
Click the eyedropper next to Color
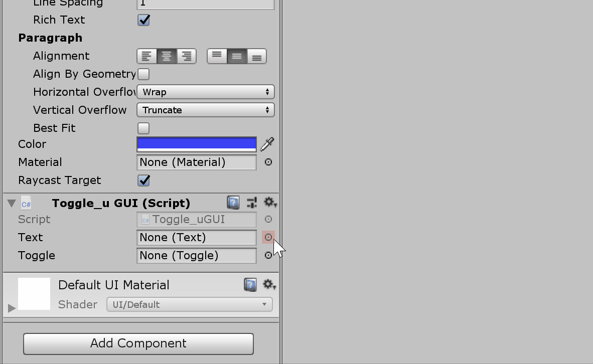(267, 144)
